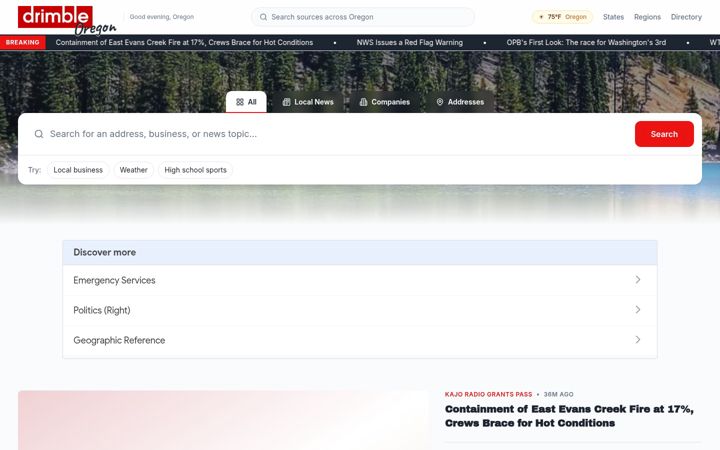Screen dimensions: 720x450
Task: Click the Politics (Right) row text
Action: (102, 310)
